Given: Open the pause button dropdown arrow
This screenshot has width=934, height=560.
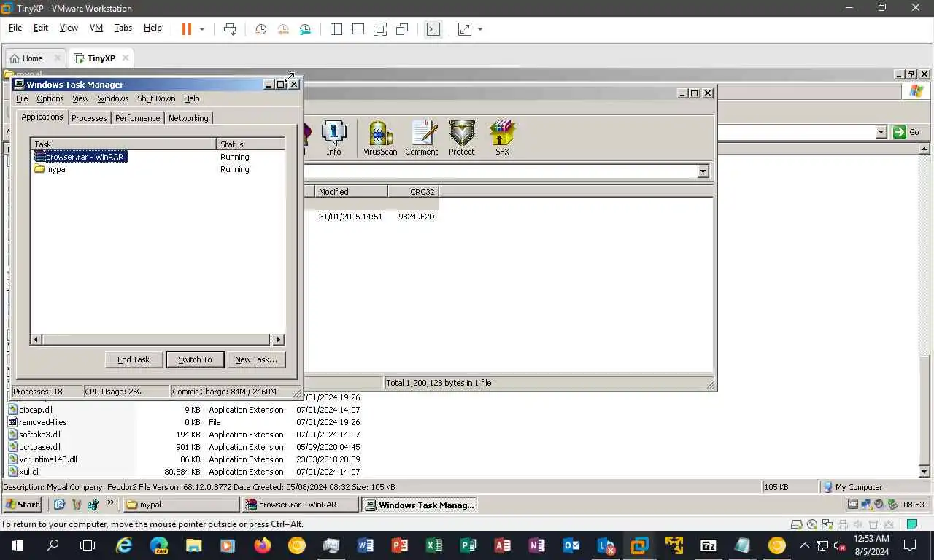Looking at the screenshot, I should click(x=202, y=29).
